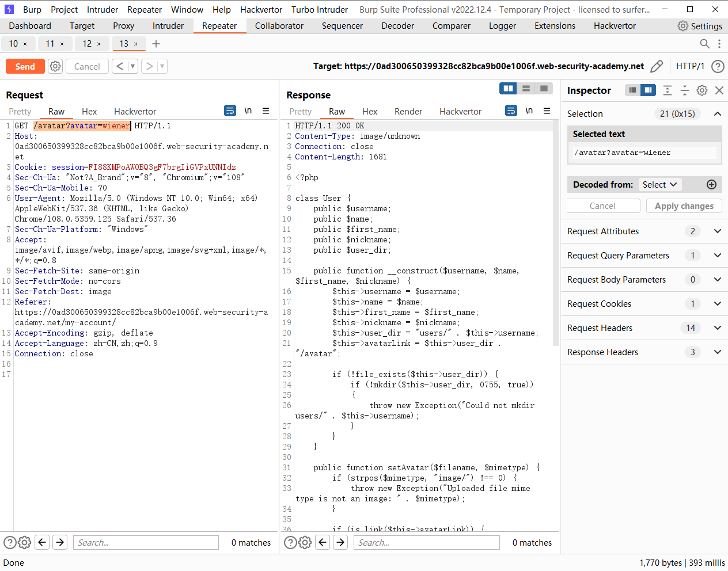This screenshot has width=728, height=571.
Task: Open history back dropdown arrow
Action: 132,66
